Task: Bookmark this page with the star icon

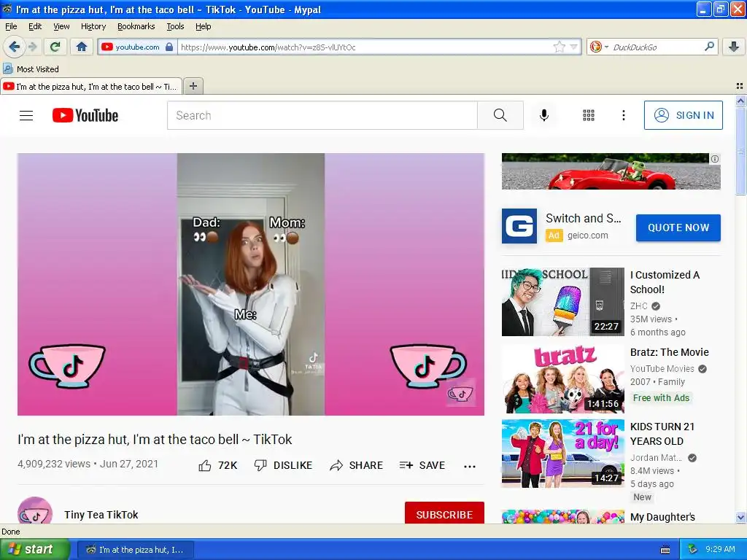Action: click(x=559, y=47)
